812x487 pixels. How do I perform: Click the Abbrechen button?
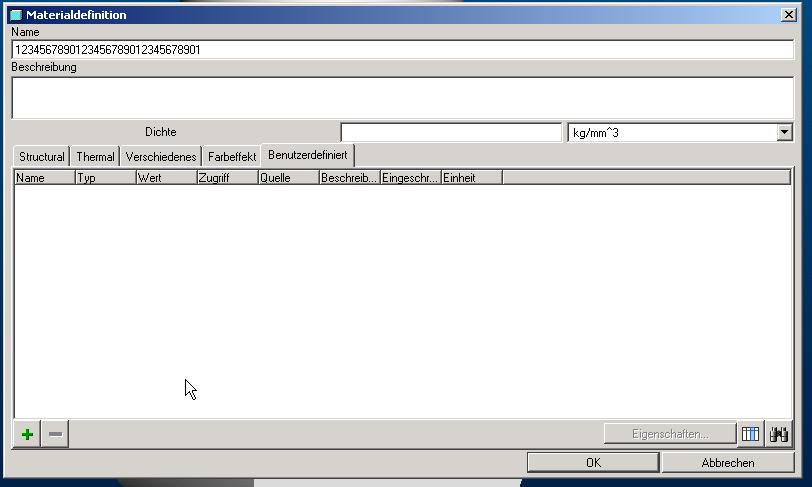[x=728, y=463]
